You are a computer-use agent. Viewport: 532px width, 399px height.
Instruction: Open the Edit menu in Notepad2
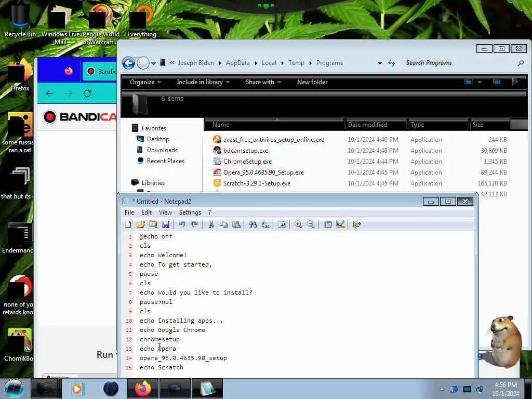146,212
